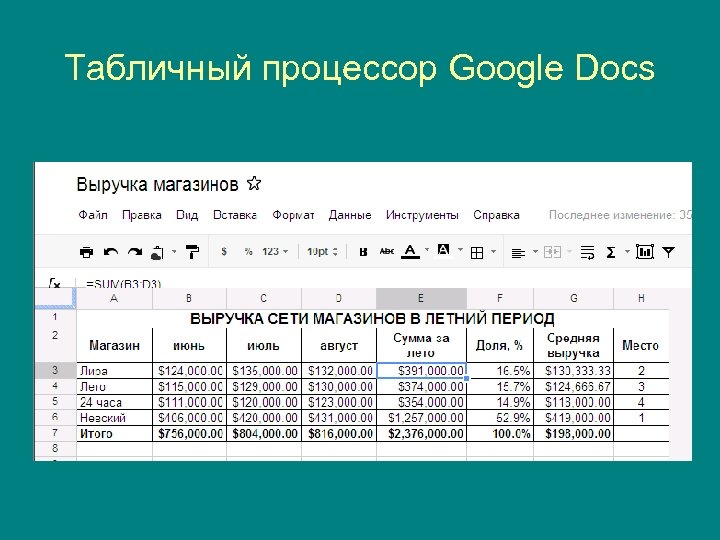Click cell with $124,666.67
The height and width of the screenshot is (540, 720).
point(574,387)
